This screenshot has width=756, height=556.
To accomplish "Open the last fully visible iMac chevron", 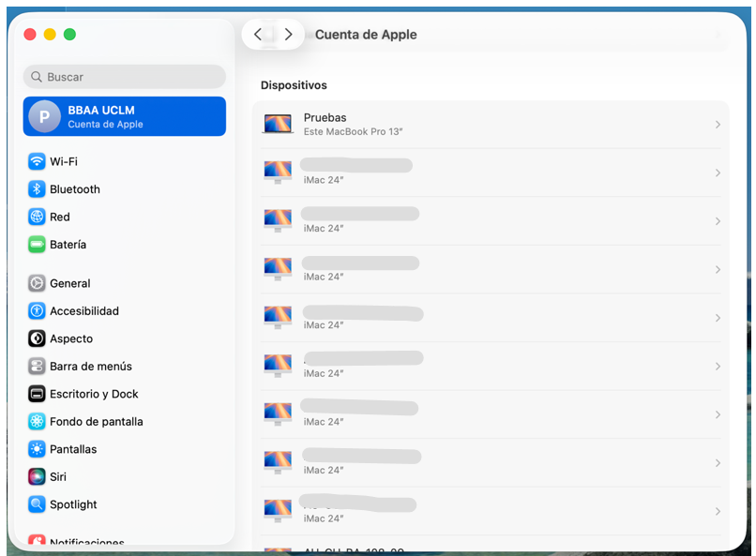I will pyautogui.click(x=718, y=511).
